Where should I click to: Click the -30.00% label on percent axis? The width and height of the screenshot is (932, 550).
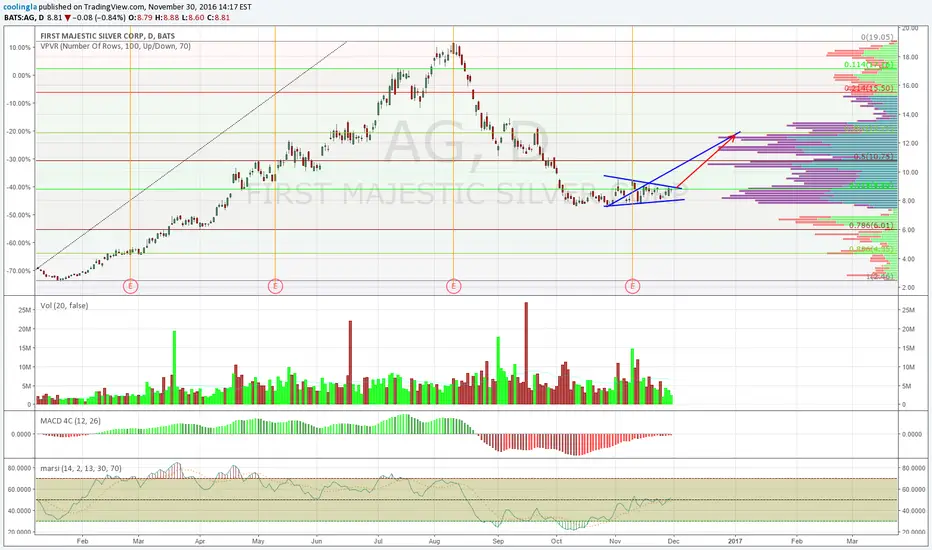pyautogui.click(x=19, y=159)
